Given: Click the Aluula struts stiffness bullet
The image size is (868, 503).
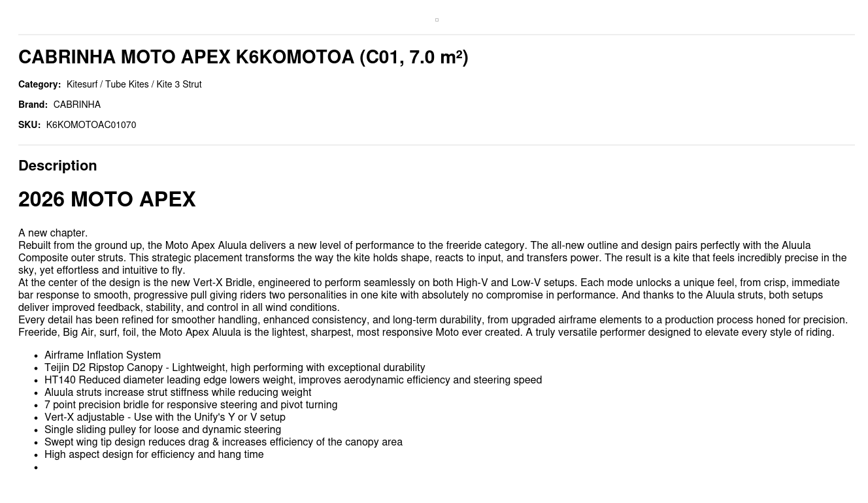Looking at the screenshot, I should (x=178, y=393).
